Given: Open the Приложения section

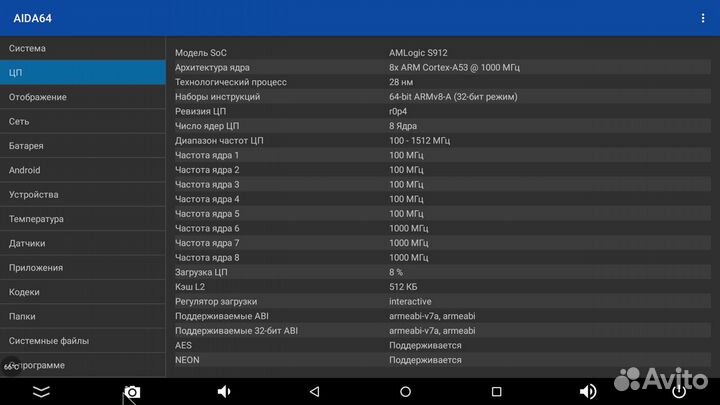Looking at the screenshot, I should [83, 267].
